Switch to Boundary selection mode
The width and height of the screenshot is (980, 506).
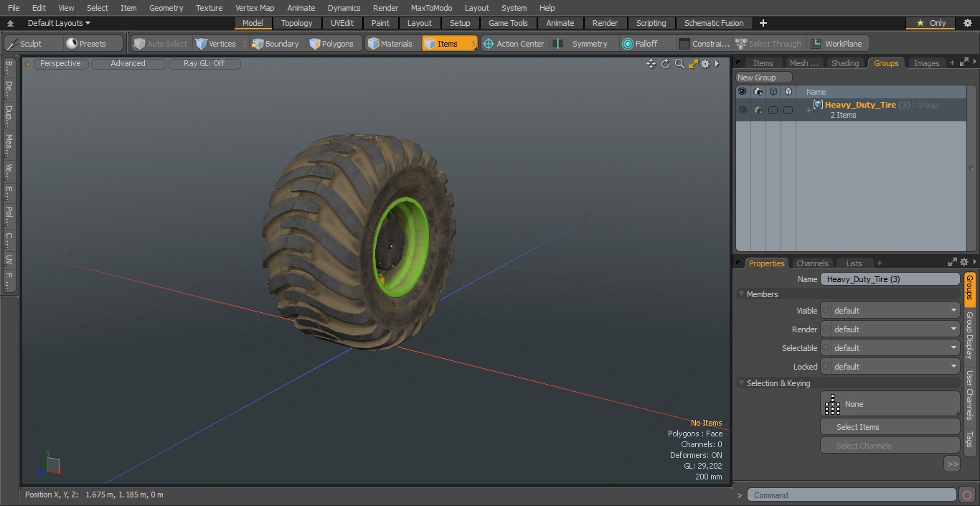275,44
